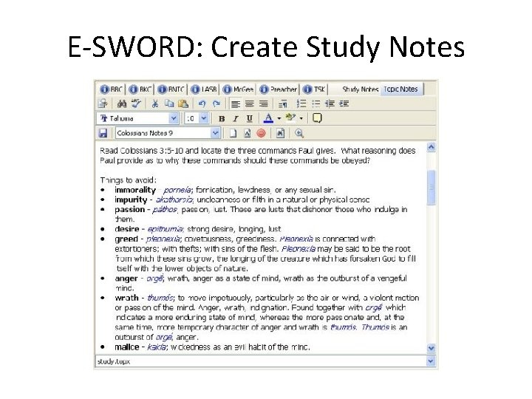Screen dimensions: 532x399
Task: Select the McGee commentary tab
Action: pyautogui.click(x=238, y=89)
